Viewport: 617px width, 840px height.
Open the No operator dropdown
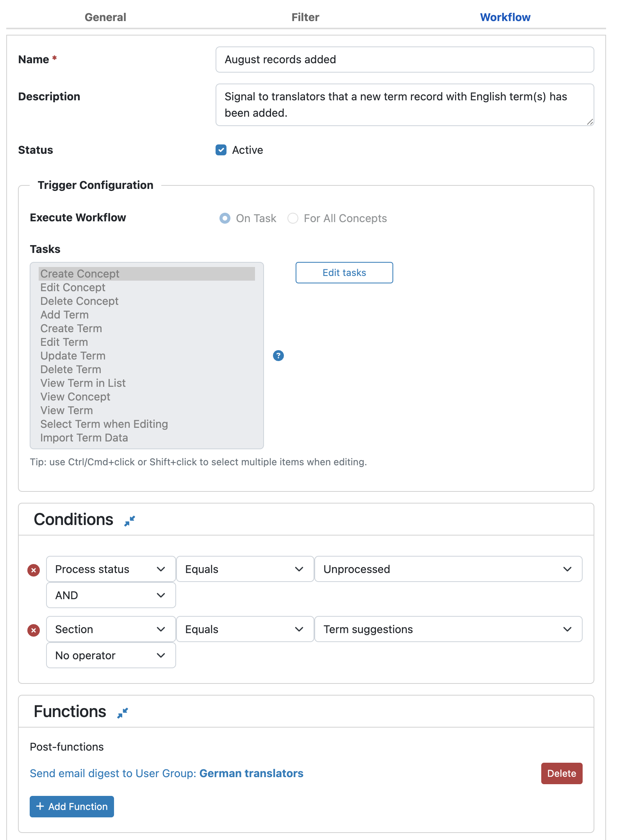point(111,655)
